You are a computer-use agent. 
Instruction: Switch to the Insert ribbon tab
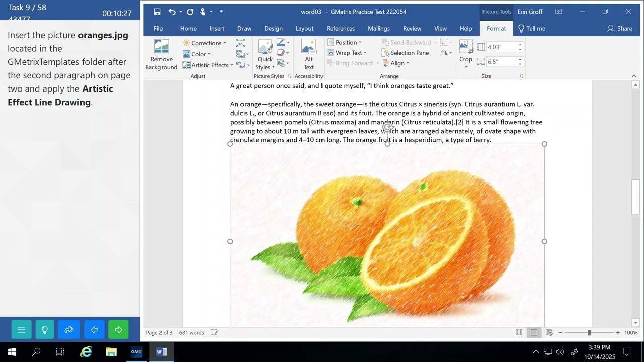pyautogui.click(x=217, y=29)
